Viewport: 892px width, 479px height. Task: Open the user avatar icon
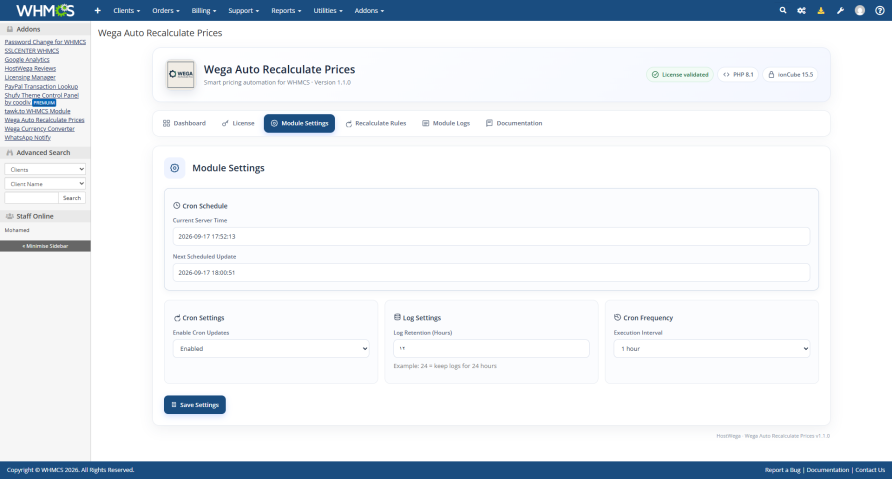point(860,10)
